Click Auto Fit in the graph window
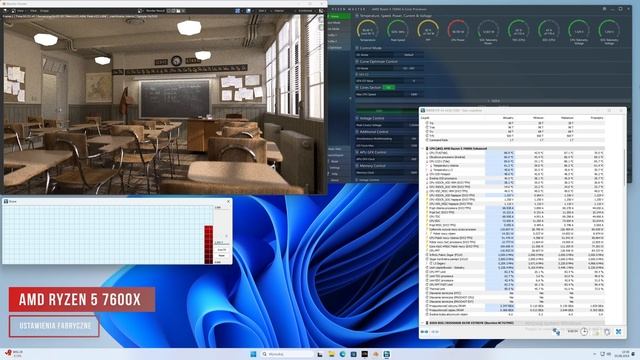640x360 pixels. click(222, 249)
